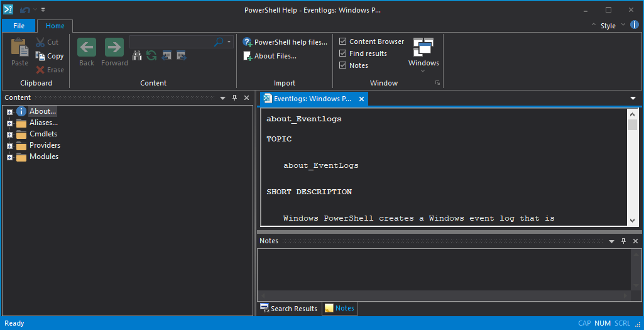Disable the Notes checkbox
The image size is (644, 330).
[x=343, y=65]
